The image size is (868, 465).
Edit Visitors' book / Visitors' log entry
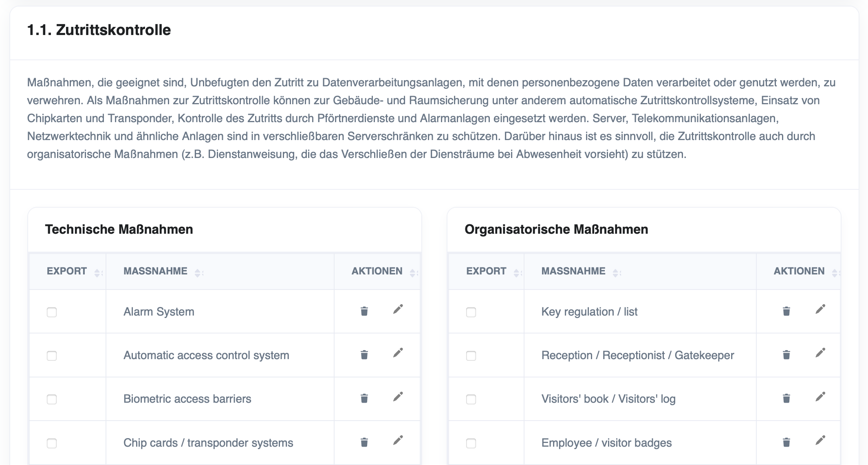[x=820, y=397]
